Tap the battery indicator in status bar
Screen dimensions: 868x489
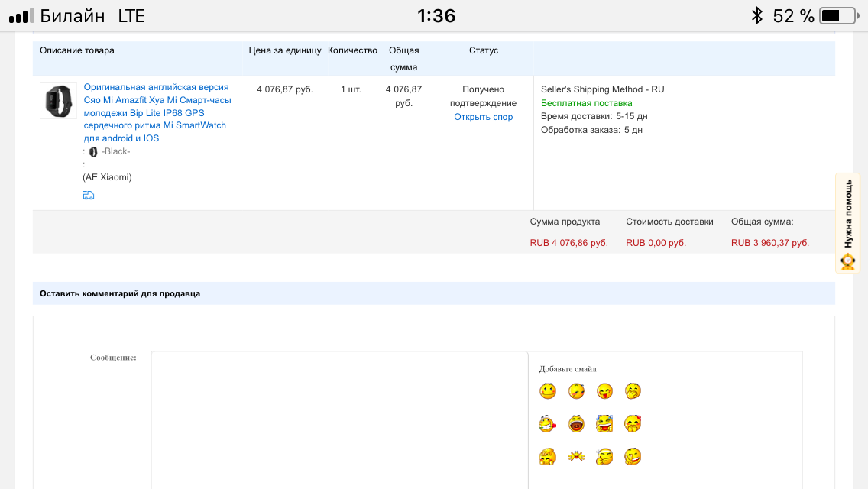(839, 15)
